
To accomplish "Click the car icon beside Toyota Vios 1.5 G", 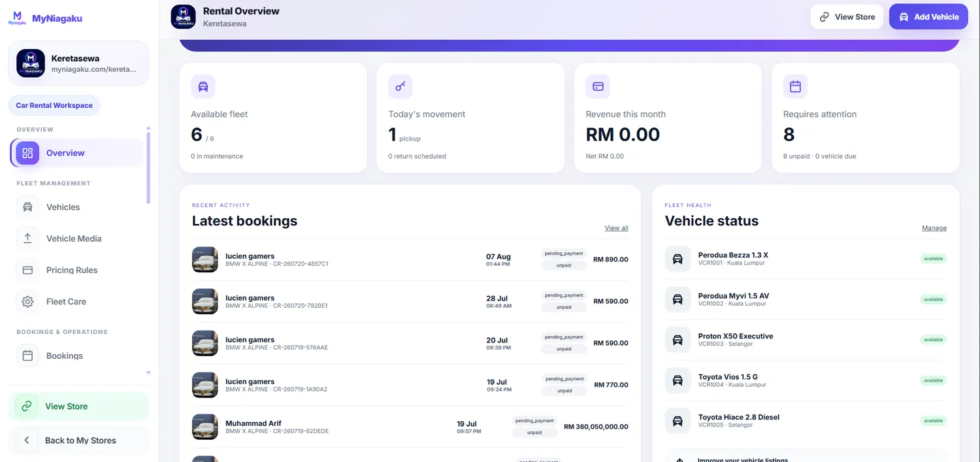I will pyautogui.click(x=678, y=380).
